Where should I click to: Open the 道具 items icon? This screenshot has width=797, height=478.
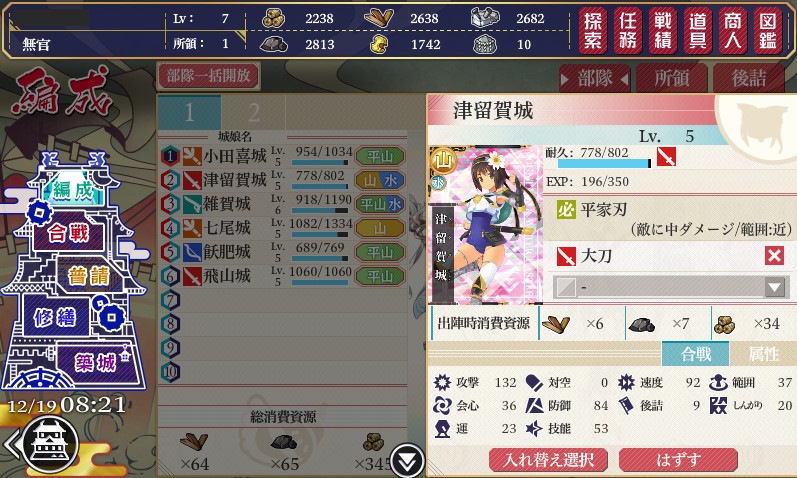click(x=697, y=31)
